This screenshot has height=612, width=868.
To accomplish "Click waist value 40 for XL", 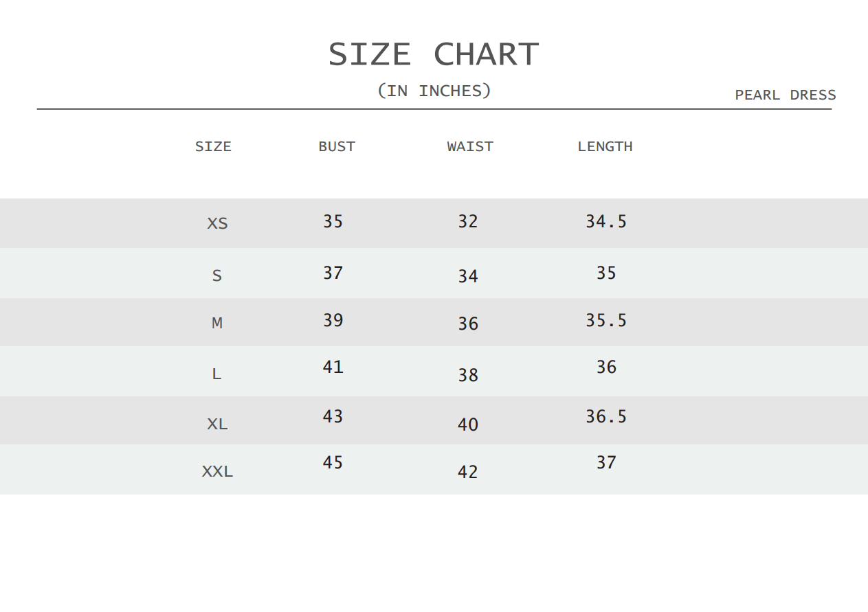I will click(468, 424).
